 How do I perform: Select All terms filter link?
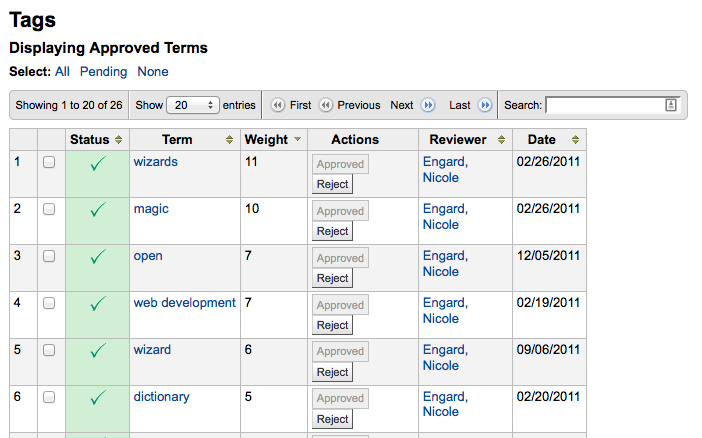coord(62,72)
